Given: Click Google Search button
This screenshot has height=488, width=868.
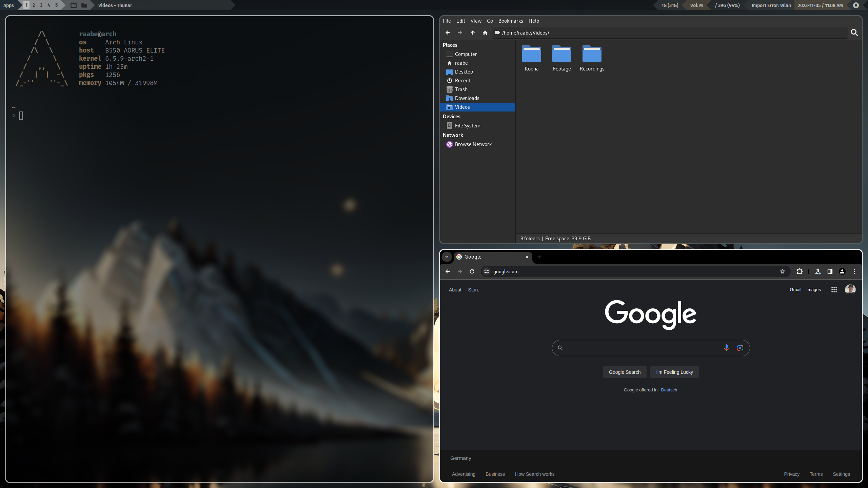Looking at the screenshot, I should [x=625, y=372].
